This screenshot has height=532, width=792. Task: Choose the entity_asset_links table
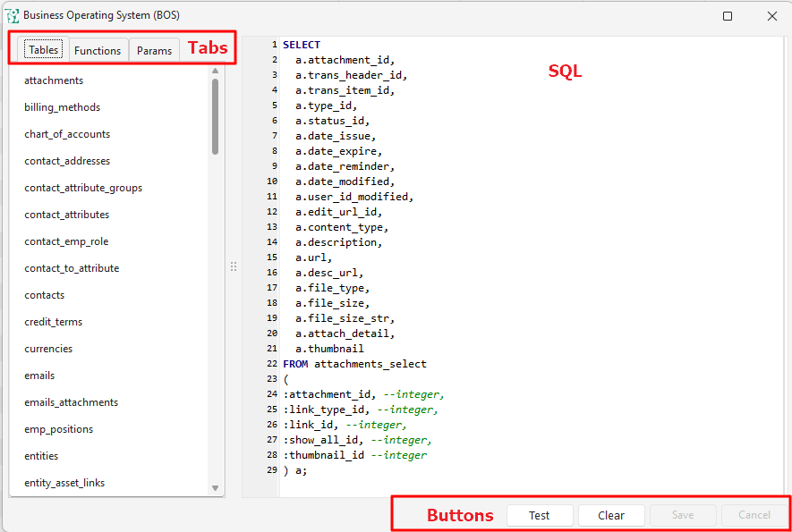pos(64,483)
